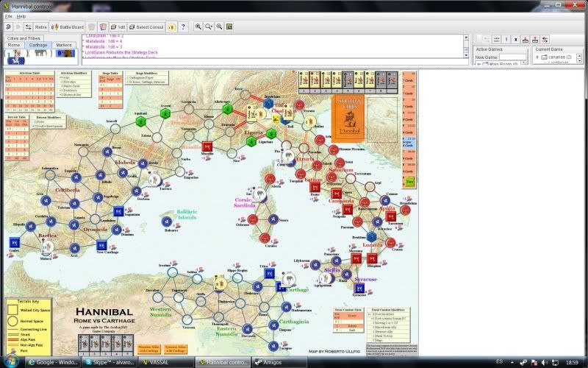Click the green Turn marker on track

point(410,182)
